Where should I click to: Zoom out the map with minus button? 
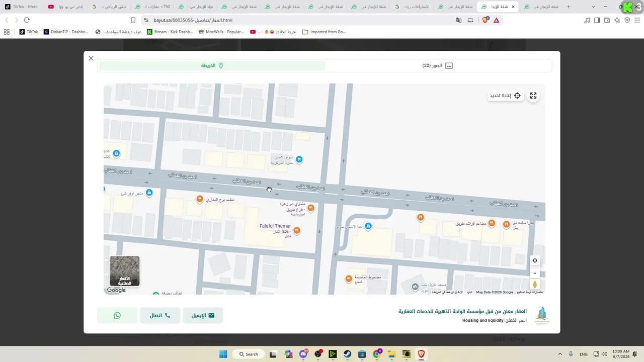[535, 273]
